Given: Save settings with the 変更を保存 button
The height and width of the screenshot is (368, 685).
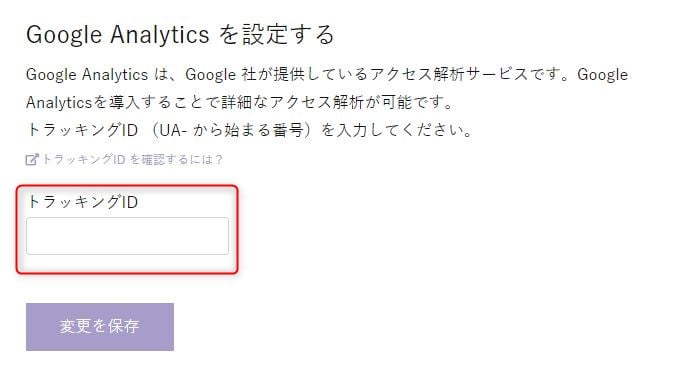Looking at the screenshot, I should (100, 327).
